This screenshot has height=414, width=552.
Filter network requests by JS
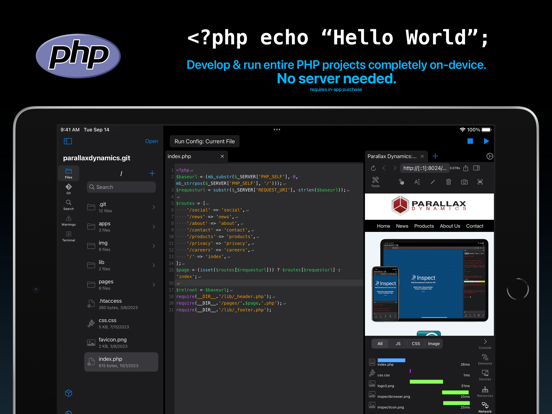[398, 344]
